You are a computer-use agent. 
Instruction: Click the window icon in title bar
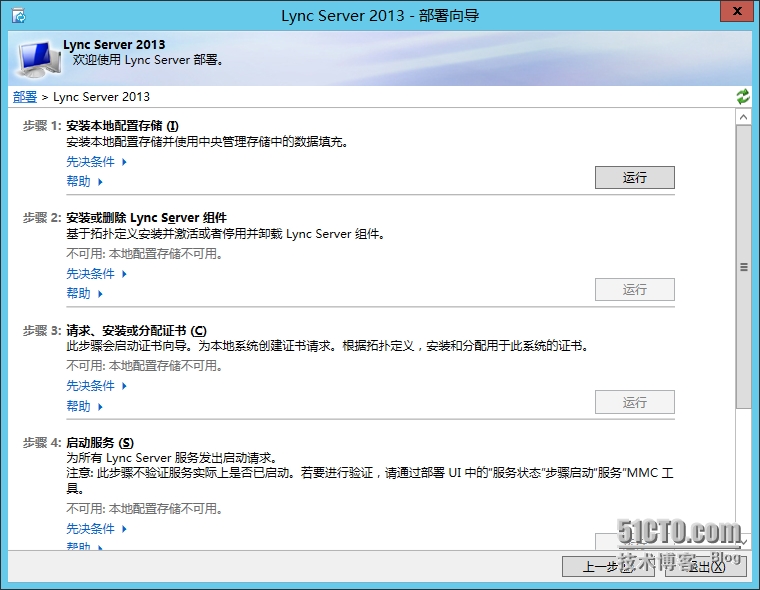(19, 16)
